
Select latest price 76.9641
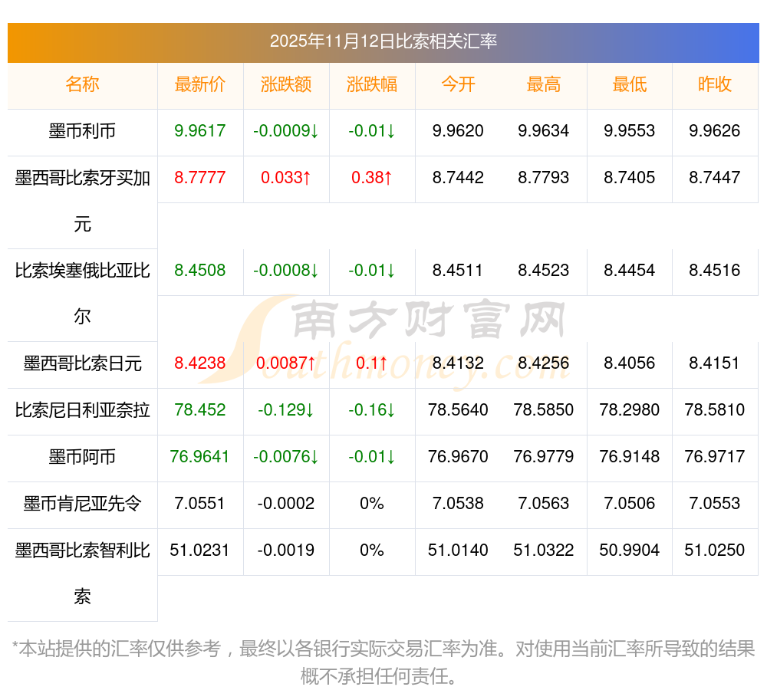point(199,456)
